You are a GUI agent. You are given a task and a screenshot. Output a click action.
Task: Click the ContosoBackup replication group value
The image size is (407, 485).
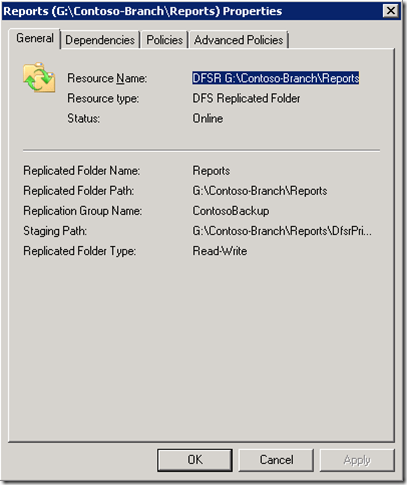pyautogui.click(x=231, y=211)
